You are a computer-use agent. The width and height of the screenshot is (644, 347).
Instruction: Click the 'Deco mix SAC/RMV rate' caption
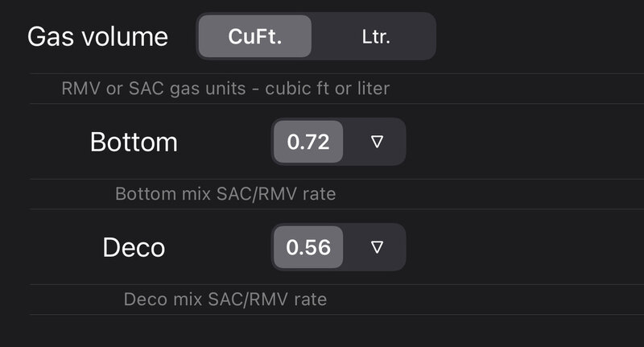tap(225, 299)
